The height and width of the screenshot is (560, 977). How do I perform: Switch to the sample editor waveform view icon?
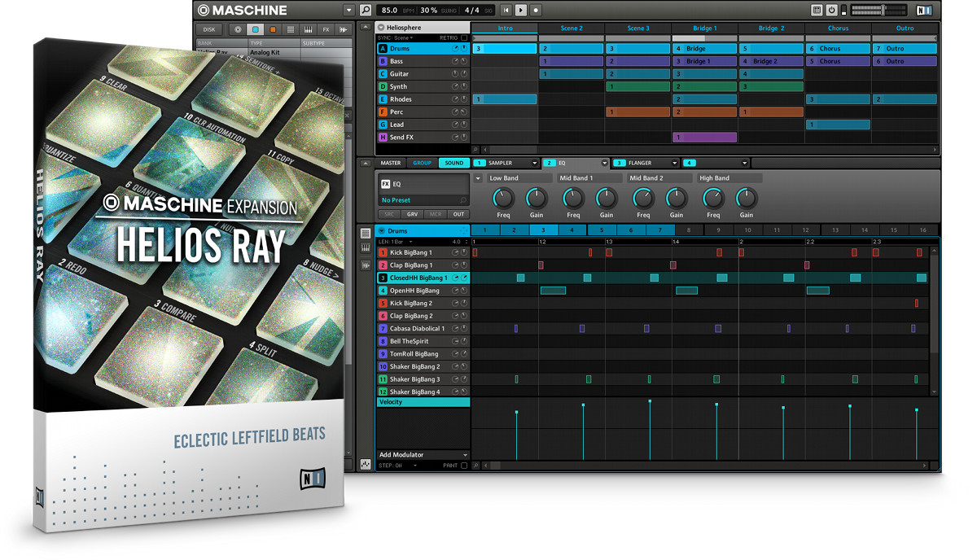pos(366,265)
